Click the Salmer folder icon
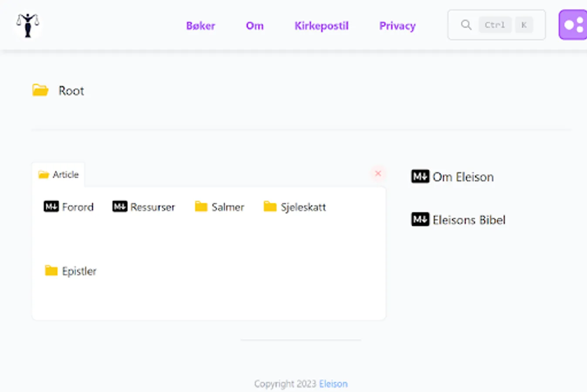587x392 pixels. click(x=201, y=206)
